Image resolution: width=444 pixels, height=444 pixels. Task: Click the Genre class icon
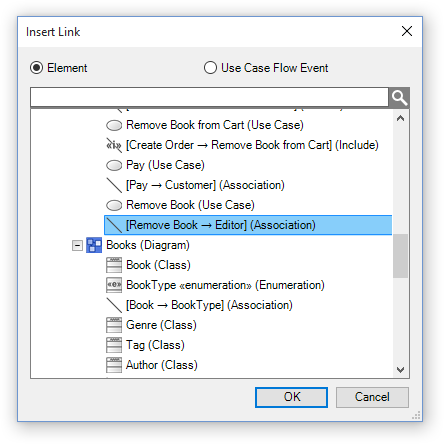[114, 325]
